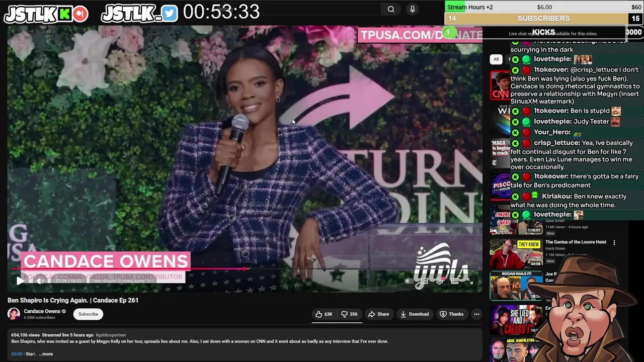Open the #goldcopartner hashtag link

tap(111, 335)
